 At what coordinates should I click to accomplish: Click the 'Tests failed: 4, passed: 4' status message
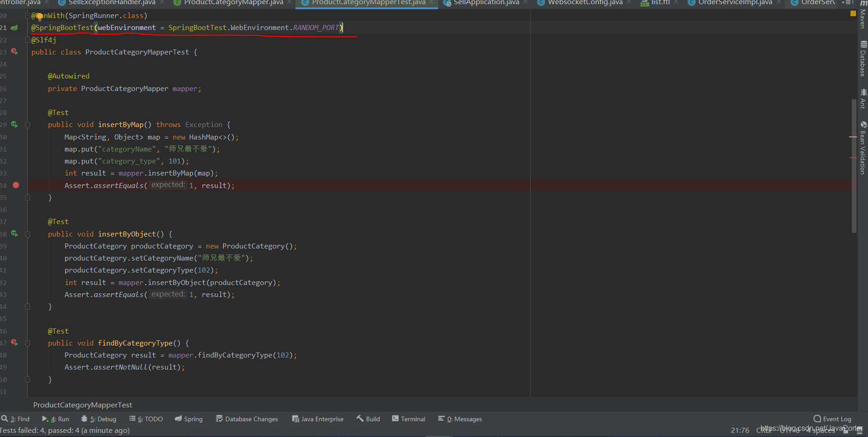[65, 431]
